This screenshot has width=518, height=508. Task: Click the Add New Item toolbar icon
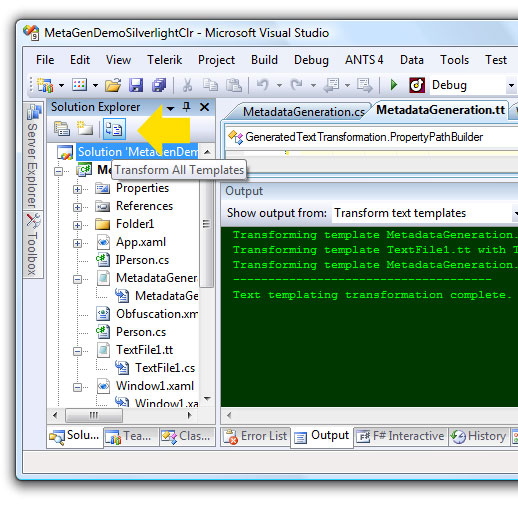(x=79, y=85)
